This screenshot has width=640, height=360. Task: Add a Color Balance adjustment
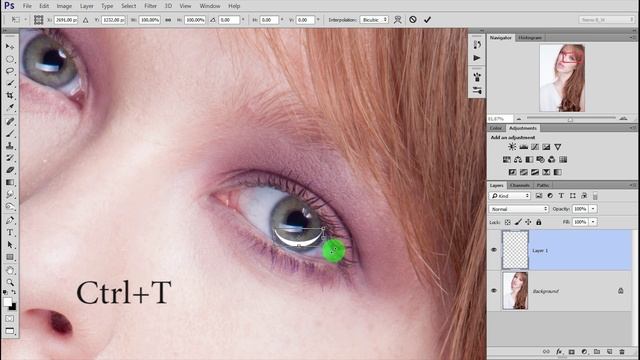click(518, 160)
